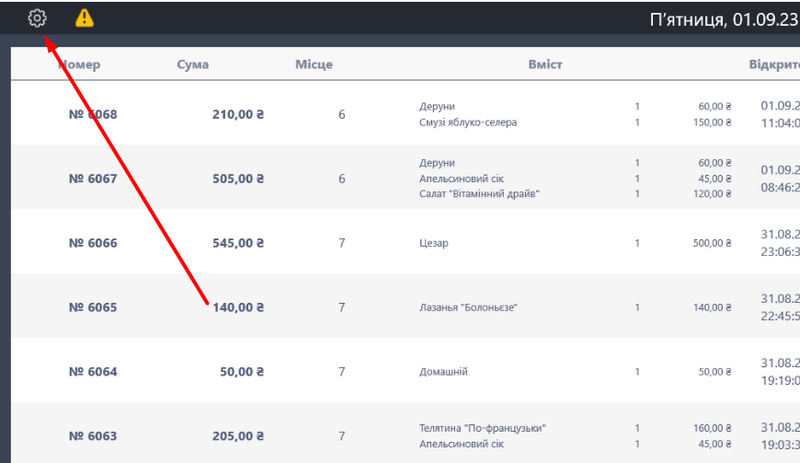This screenshot has width=800, height=463.
Task: Sort by the Номер column header
Action: pos(80,65)
